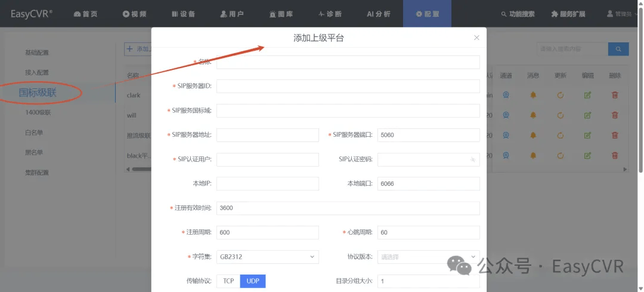
Task: Click the trash icon in 推流级联 row
Action: 615,135
